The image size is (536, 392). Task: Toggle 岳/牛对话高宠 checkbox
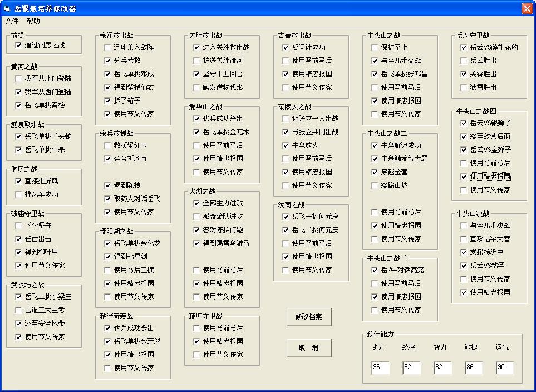375,270
